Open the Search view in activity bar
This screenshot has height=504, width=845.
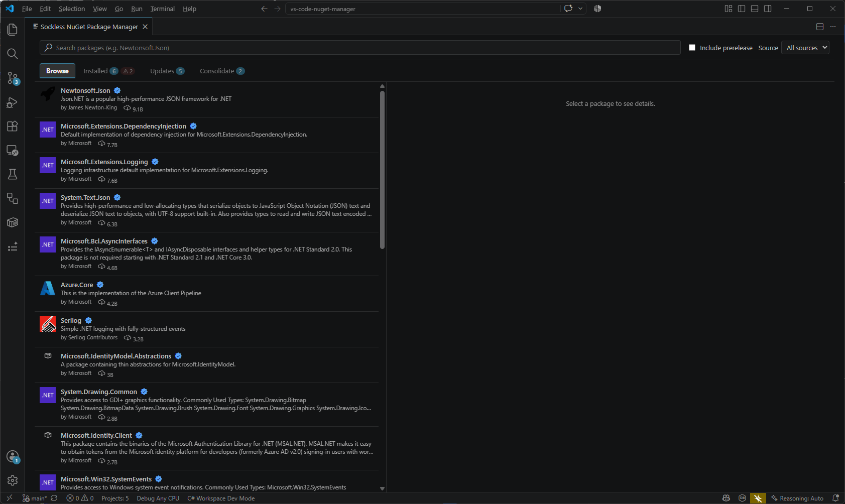click(x=13, y=54)
